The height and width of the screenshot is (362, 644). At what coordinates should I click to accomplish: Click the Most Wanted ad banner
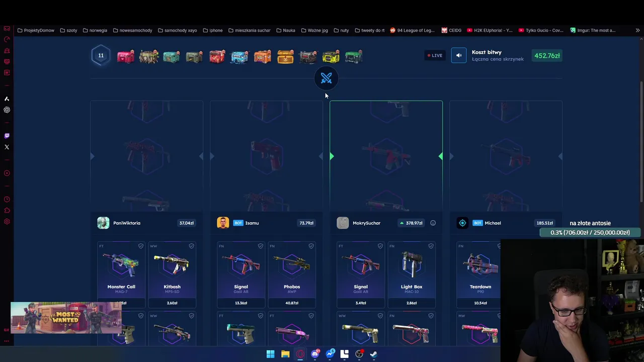pos(66,318)
